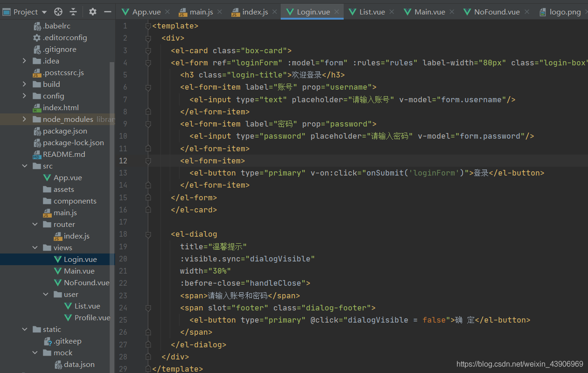
Task: Close the App.vue tab
Action: (167, 12)
